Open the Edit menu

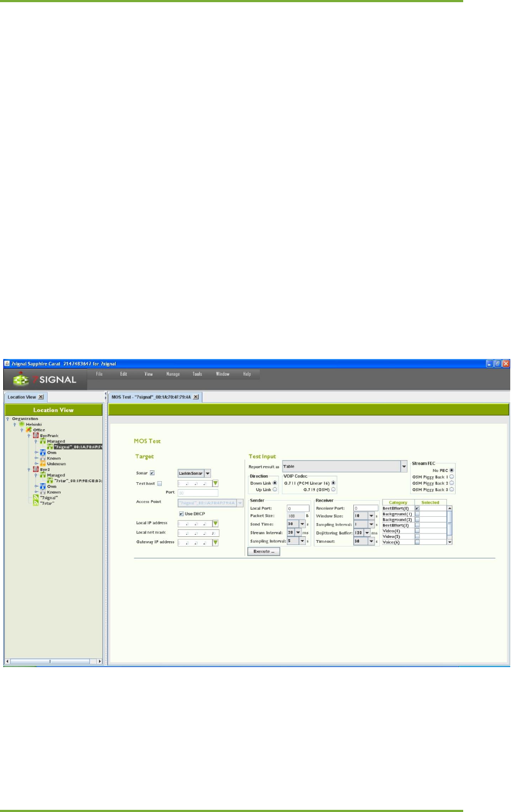click(123, 374)
